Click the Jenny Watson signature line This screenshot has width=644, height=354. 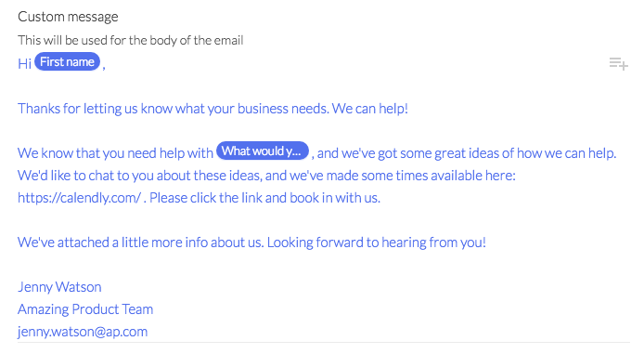coord(59,287)
